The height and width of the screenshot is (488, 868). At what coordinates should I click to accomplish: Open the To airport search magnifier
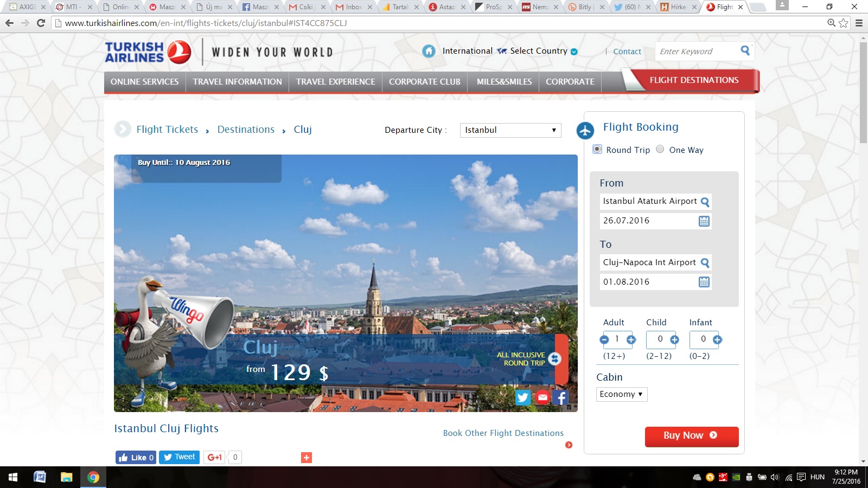click(705, 263)
